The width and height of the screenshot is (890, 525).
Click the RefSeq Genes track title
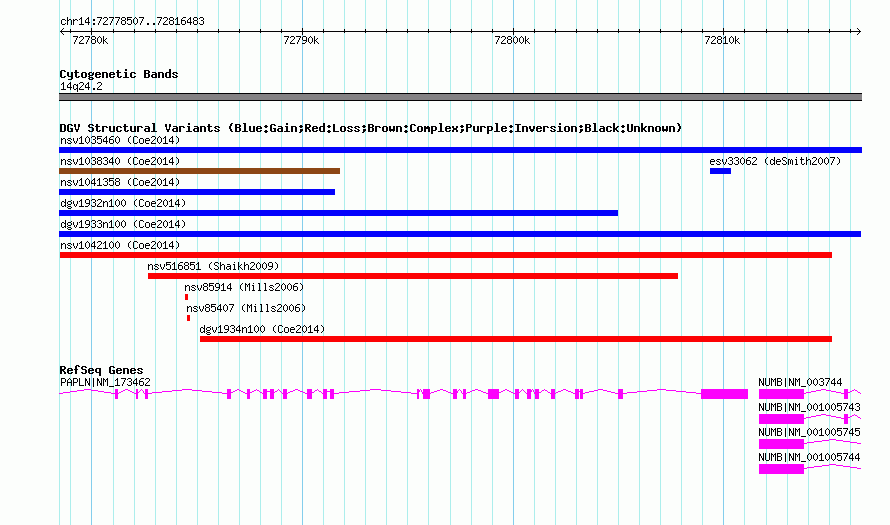tap(101, 370)
